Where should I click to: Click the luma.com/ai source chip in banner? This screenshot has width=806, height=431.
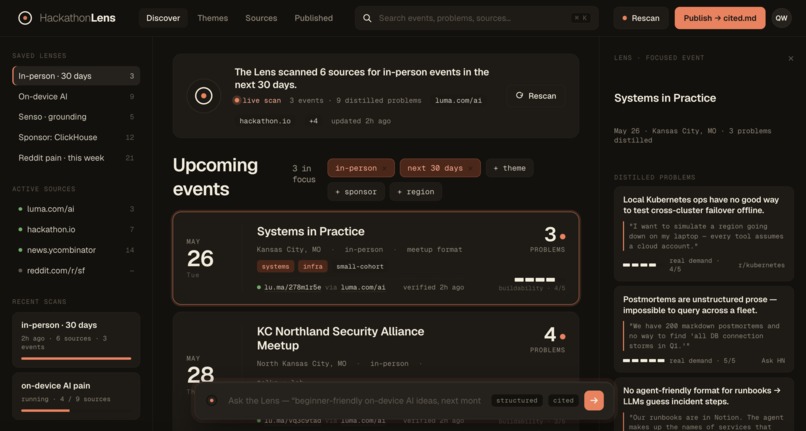(459, 100)
